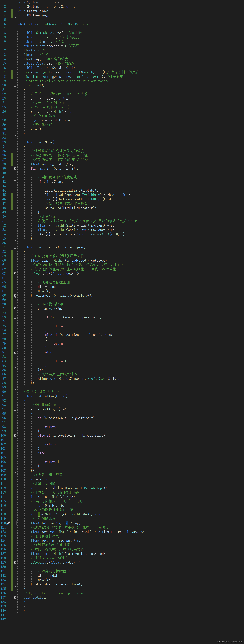The height and width of the screenshot is (644, 244).
Task: Fold the DOTween.To lambda at line 129
Action: pyautogui.click(x=15, y=562)
